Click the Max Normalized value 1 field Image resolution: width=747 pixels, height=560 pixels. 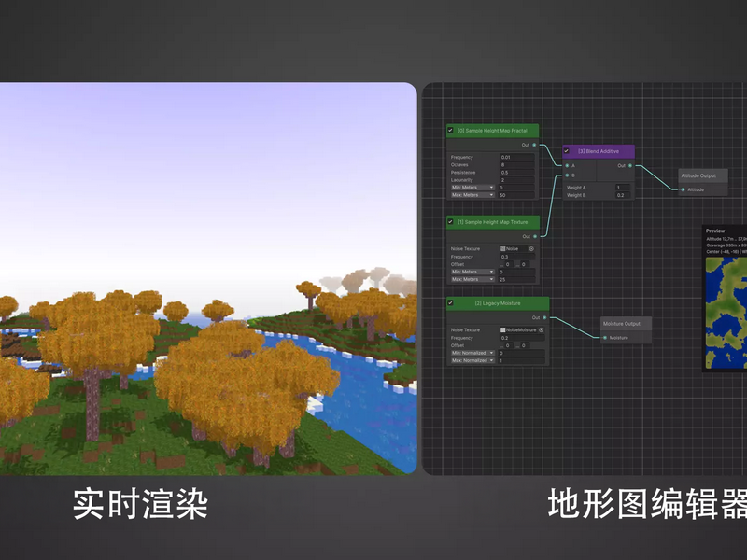tap(522, 360)
